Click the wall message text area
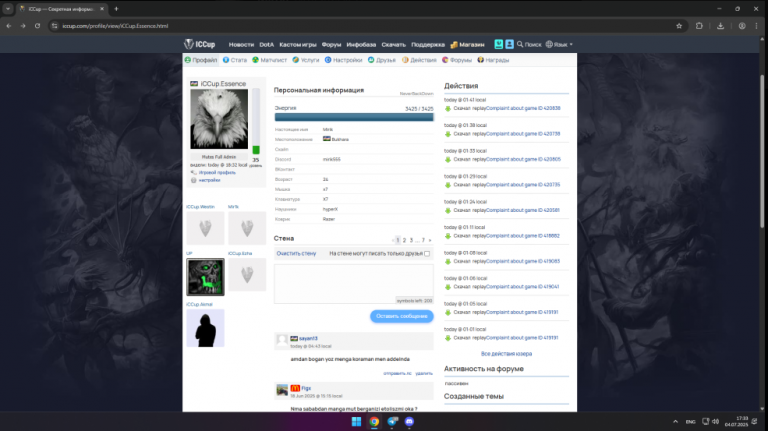Image resolution: width=768 pixels, height=431 pixels. point(354,284)
